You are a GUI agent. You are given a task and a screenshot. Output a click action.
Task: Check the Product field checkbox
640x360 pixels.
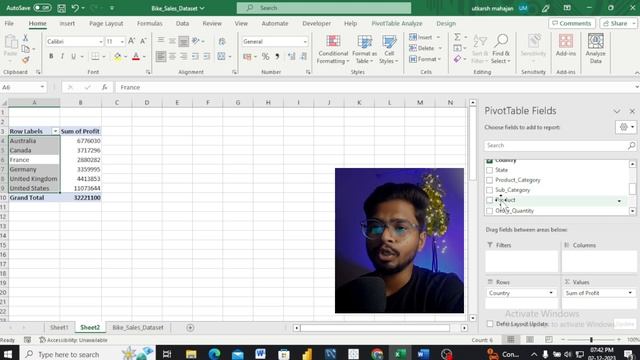[489, 200]
